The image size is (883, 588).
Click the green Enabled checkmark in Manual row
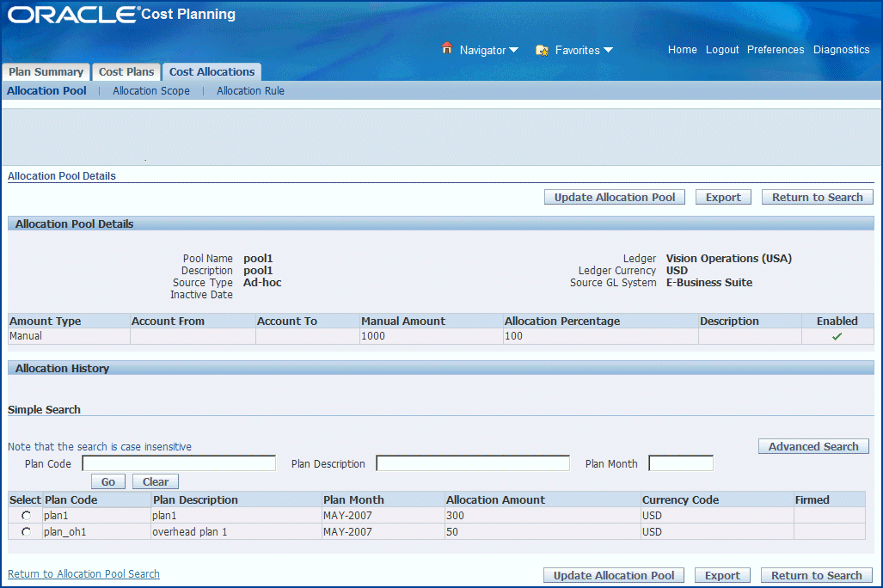[x=837, y=336]
